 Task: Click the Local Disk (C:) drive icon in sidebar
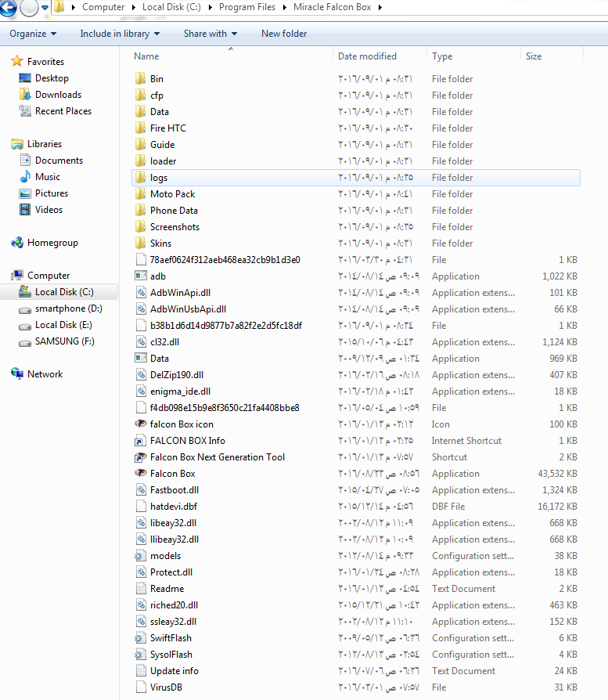(25, 291)
